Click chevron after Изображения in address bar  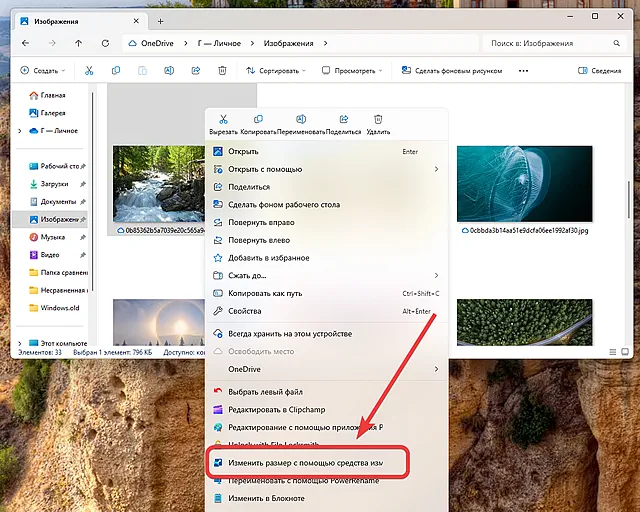325,43
